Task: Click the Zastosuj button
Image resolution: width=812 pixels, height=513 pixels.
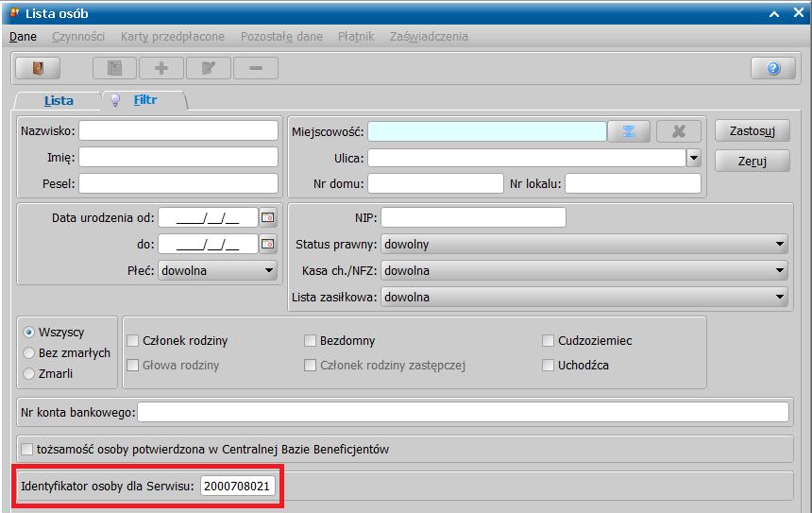Action: [x=753, y=130]
